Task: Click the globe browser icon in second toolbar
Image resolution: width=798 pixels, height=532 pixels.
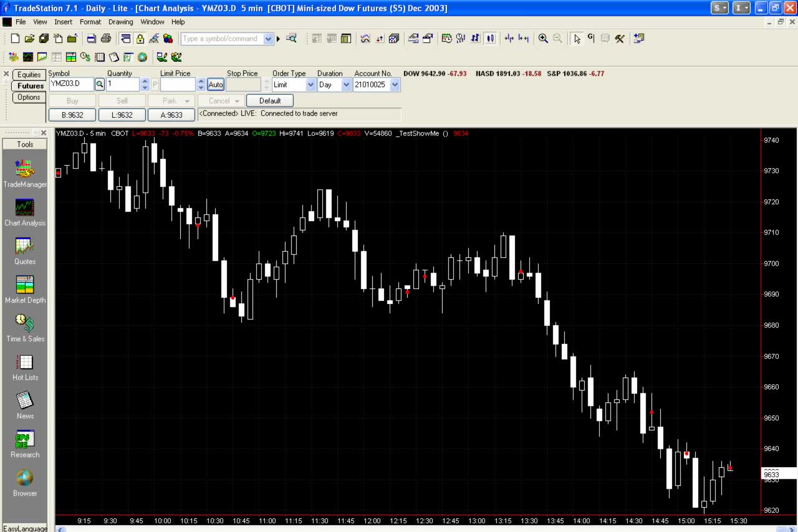Action: (x=143, y=57)
